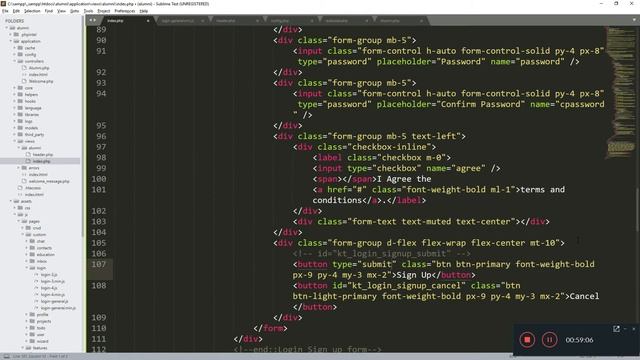Switch to the config.php editor tab

tap(289, 20)
